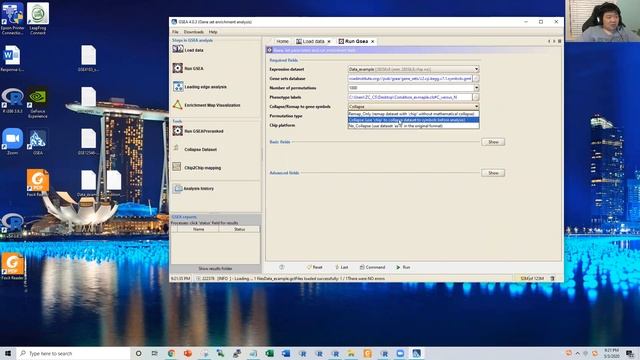Open Leading edge analysis tool

200,87
